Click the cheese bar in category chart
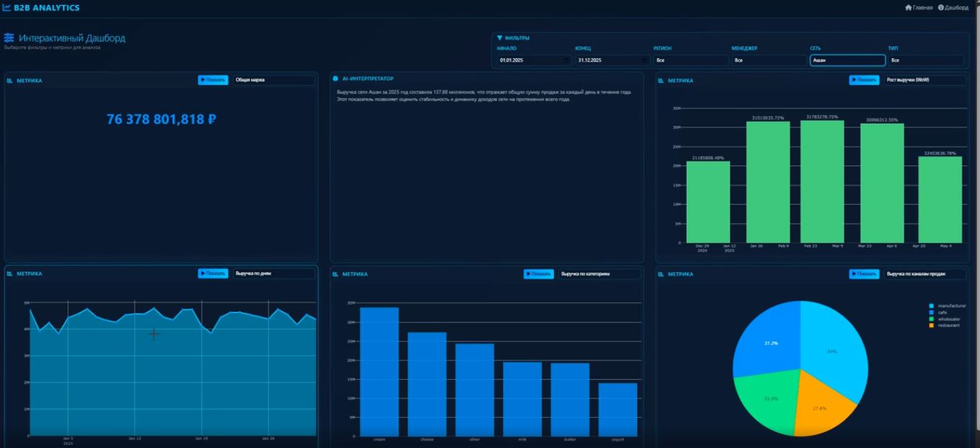Screen dimensions: 980x448 [427, 384]
